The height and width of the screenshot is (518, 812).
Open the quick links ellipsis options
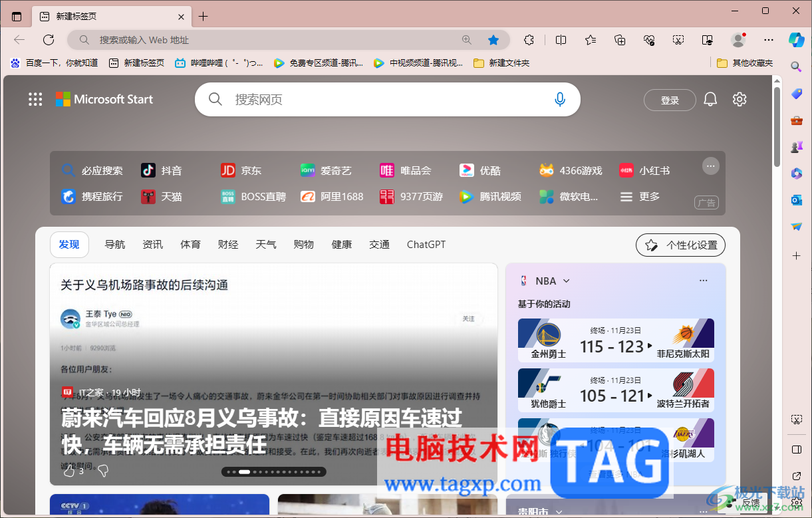click(710, 166)
